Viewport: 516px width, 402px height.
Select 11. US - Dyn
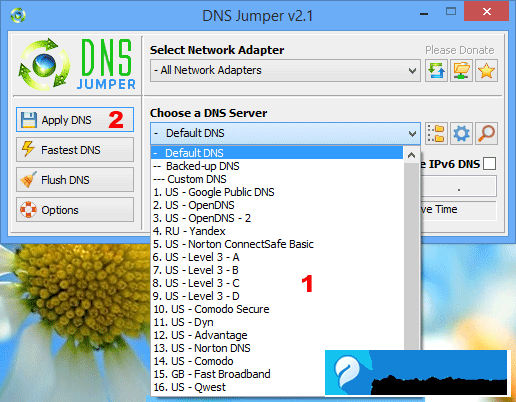coord(277,322)
